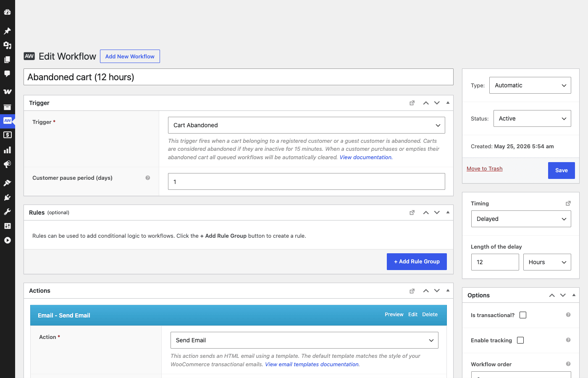Open View email templates documentation link
This screenshot has height=378, width=588.
(312, 364)
